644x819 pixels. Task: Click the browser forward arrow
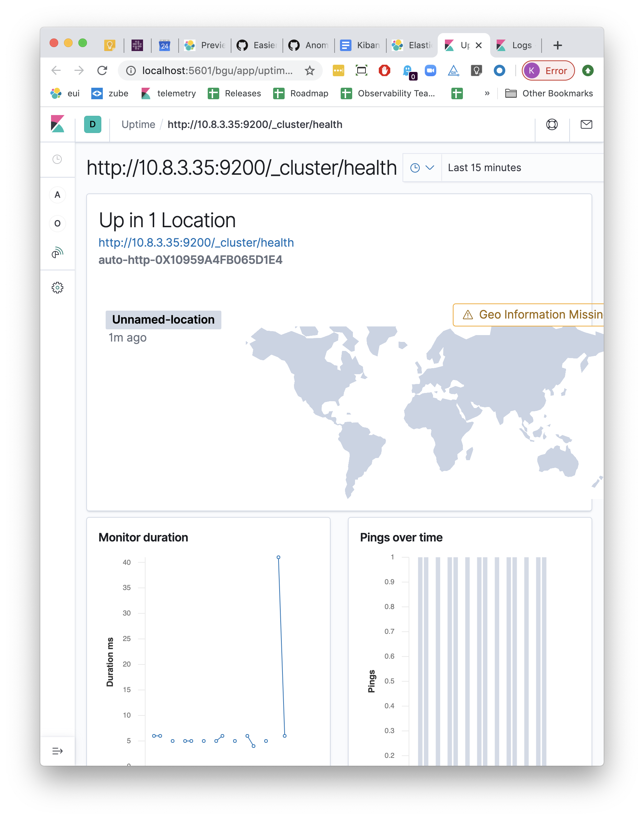[x=79, y=70]
